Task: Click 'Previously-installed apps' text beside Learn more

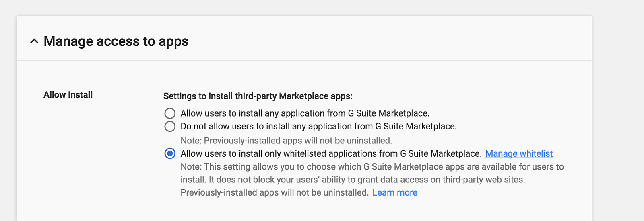Action: tap(275, 192)
